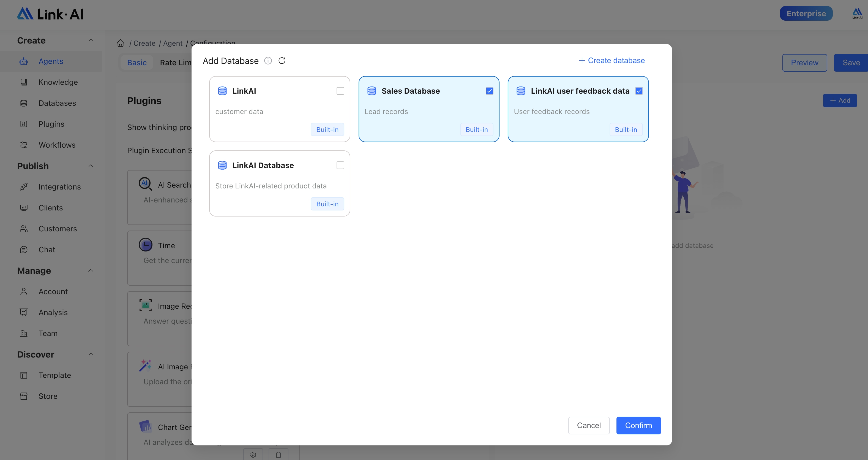Click the Create database link
This screenshot has width=868, height=460.
pyautogui.click(x=612, y=61)
